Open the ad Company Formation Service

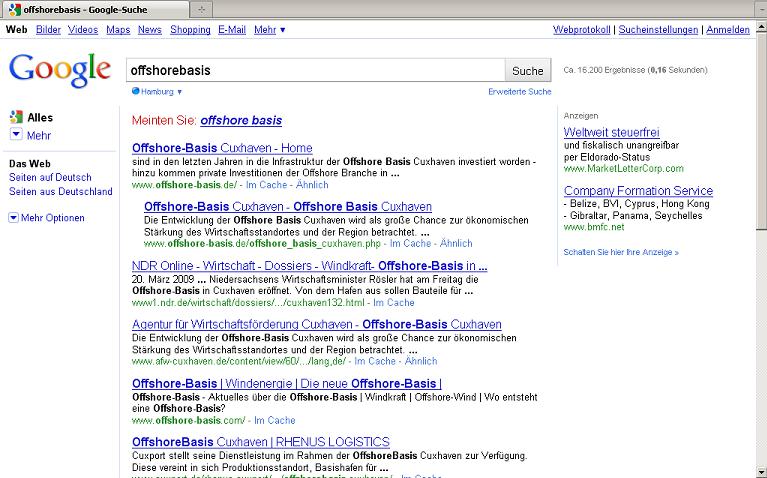(x=638, y=191)
